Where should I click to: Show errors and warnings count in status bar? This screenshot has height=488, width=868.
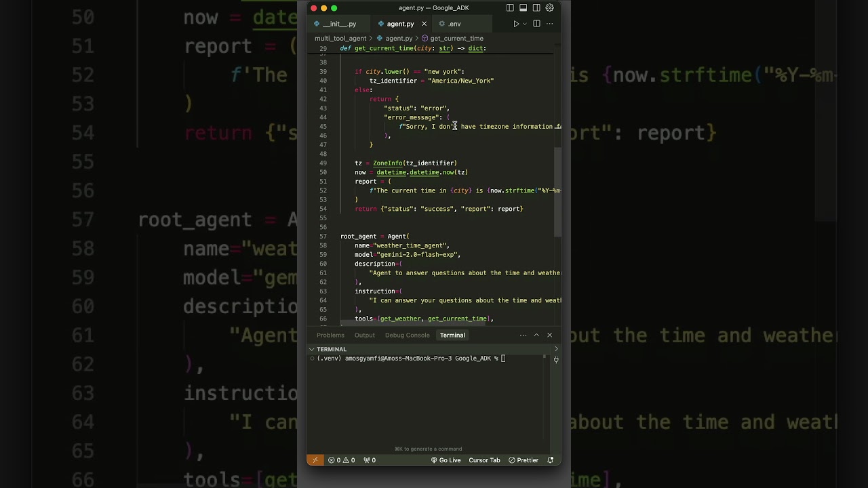click(x=341, y=460)
